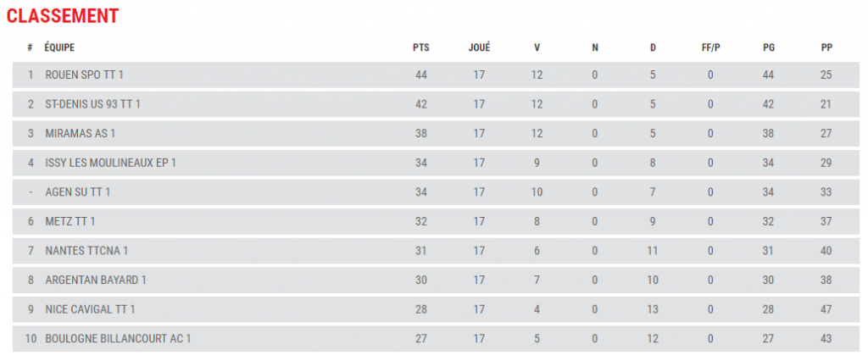Open MIRAMAS AS 1 team entry
Viewport: 868px width, 361px height.
(79, 134)
